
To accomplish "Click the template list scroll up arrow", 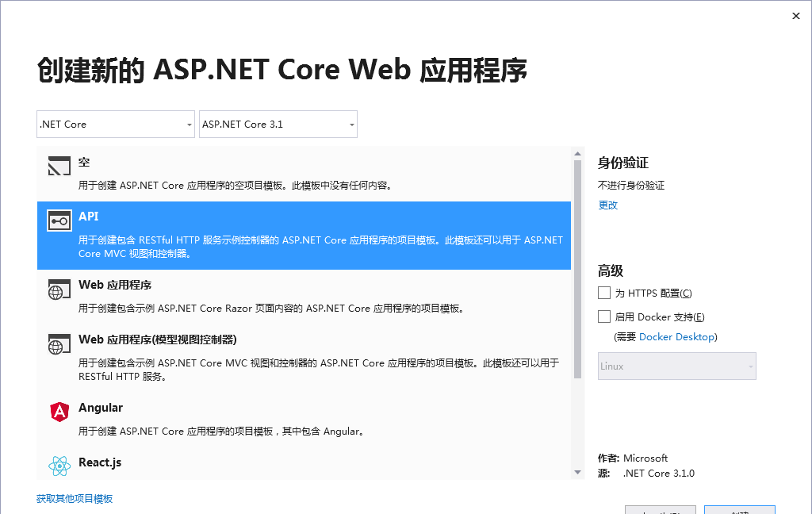I will click(x=577, y=154).
